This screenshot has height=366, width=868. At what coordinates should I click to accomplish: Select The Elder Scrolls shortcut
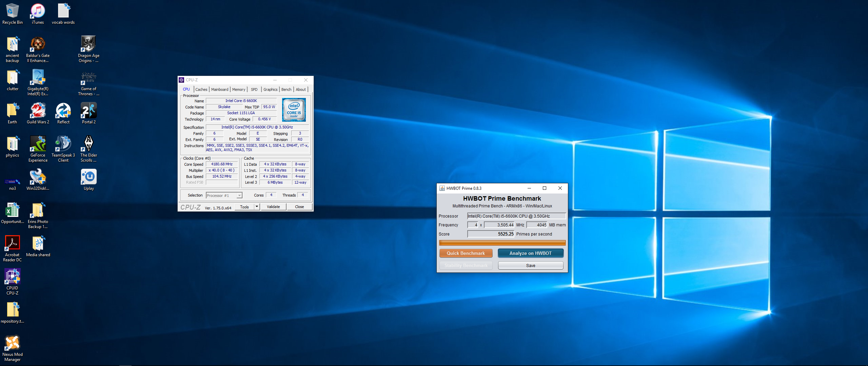coord(88,149)
